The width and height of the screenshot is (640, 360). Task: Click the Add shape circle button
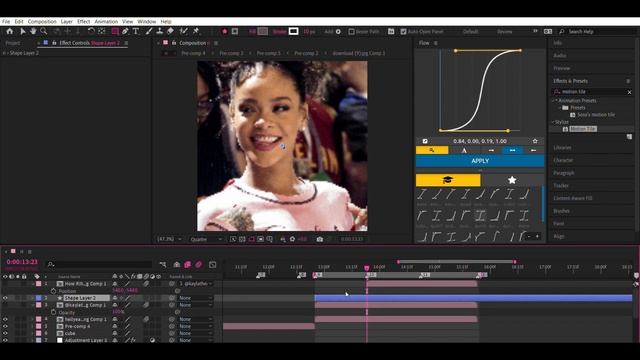pos(338,31)
